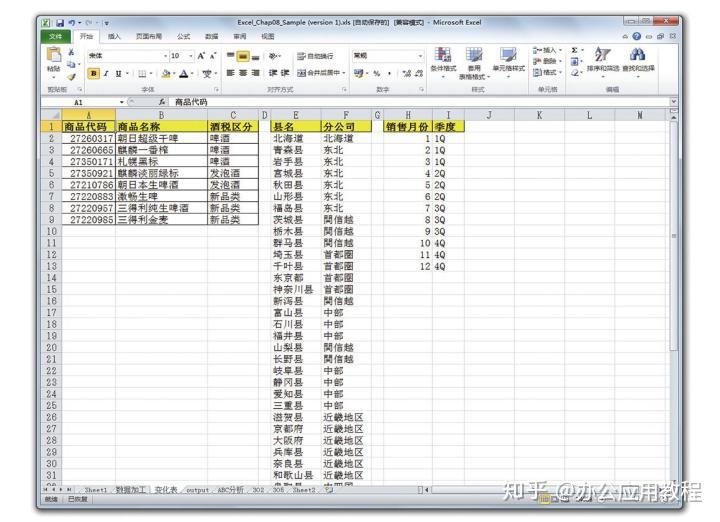The width and height of the screenshot is (720, 522).
Task: Expand the font size dropdown
Action: [x=191, y=56]
